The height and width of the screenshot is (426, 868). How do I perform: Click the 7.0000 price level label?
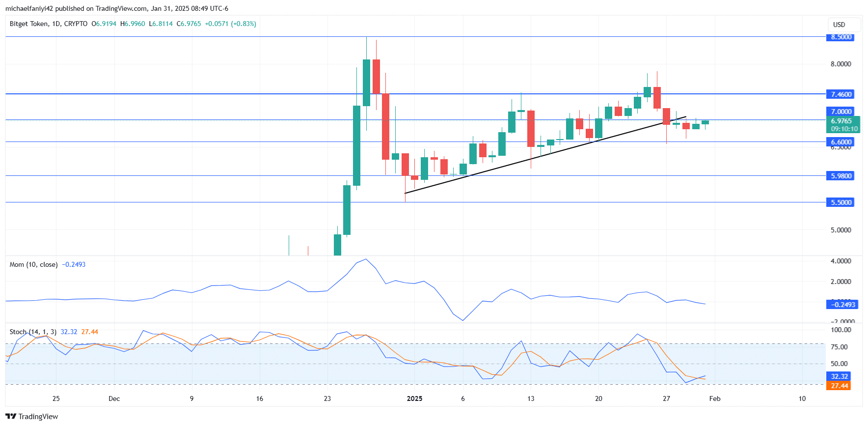click(x=841, y=112)
